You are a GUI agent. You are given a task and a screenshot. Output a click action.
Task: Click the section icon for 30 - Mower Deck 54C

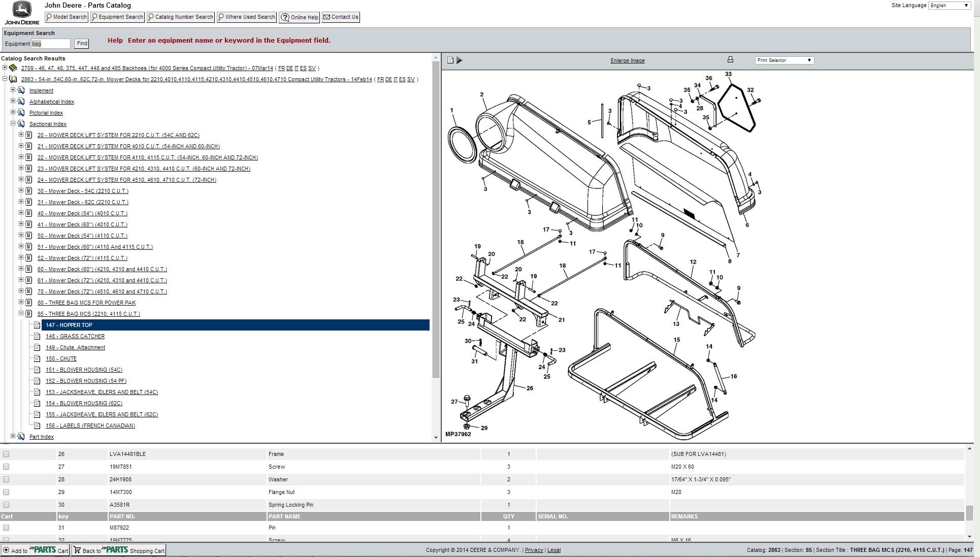coord(29,191)
